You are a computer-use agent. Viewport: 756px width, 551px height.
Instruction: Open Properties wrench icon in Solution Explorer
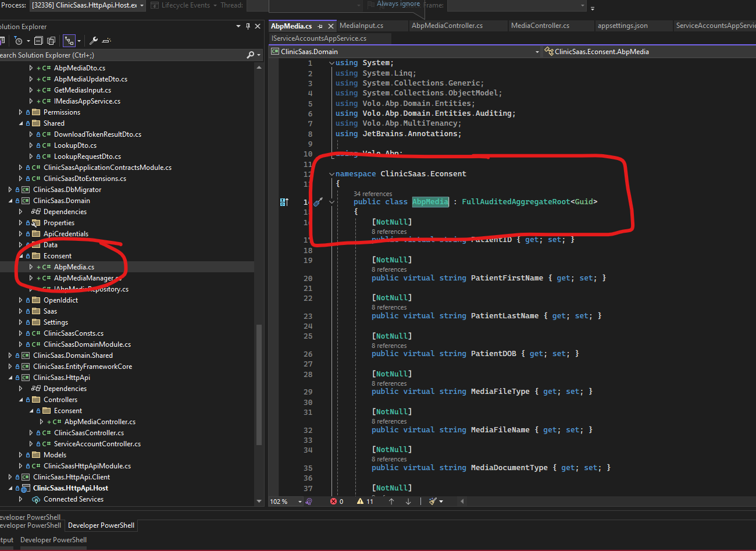(x=93, y=41)
